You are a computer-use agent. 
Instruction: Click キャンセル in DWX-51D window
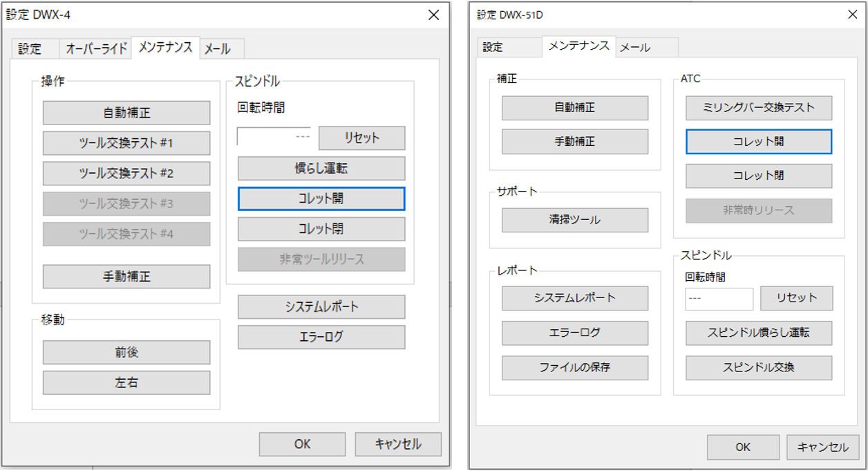822,447
